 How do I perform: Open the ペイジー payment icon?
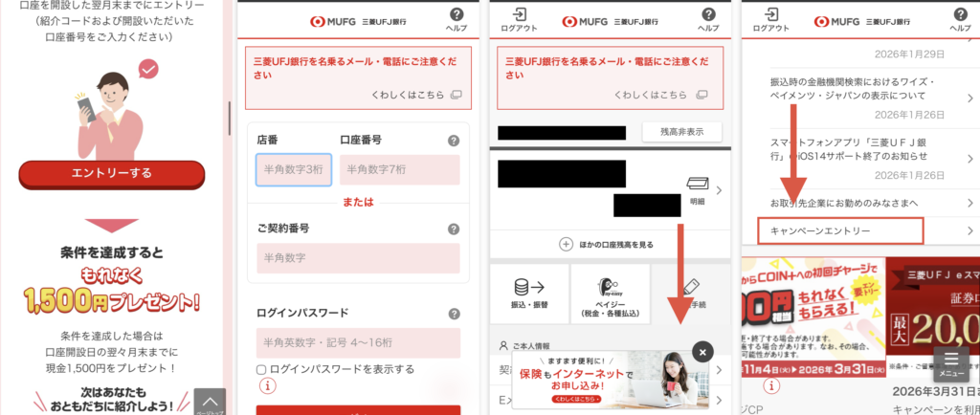(x=610, y=292)
